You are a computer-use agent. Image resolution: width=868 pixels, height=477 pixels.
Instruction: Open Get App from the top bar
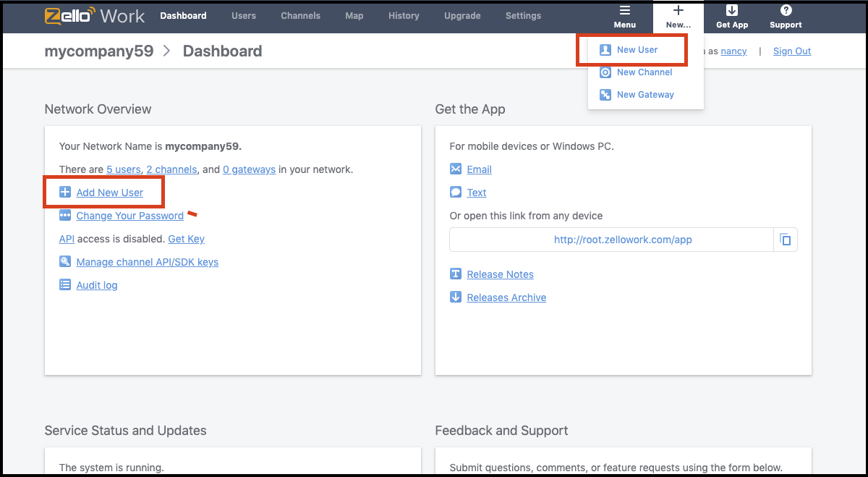[x=731, y=16]
